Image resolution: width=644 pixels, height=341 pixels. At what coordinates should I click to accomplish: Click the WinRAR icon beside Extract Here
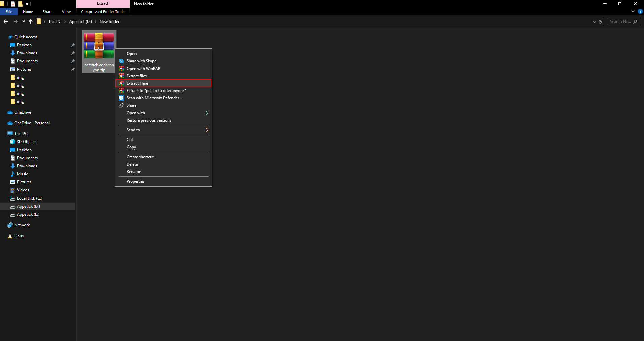(x=121, y=83)
